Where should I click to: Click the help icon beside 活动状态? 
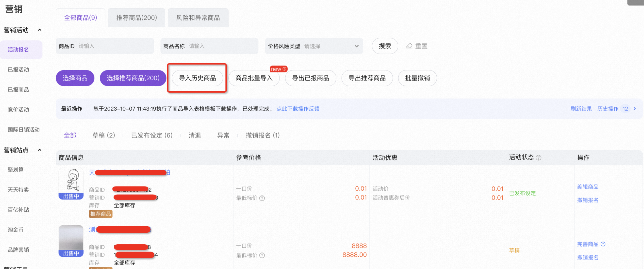(539, 158)
